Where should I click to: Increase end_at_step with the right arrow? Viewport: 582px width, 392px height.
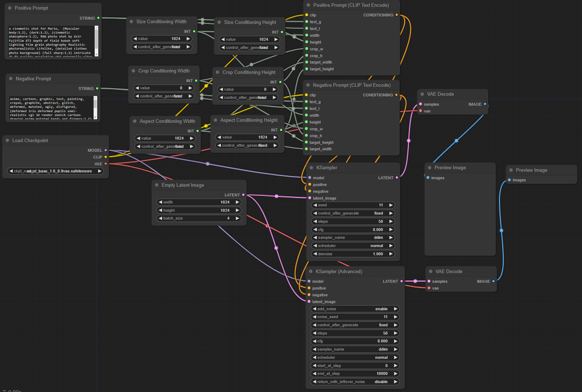(396, 373)
